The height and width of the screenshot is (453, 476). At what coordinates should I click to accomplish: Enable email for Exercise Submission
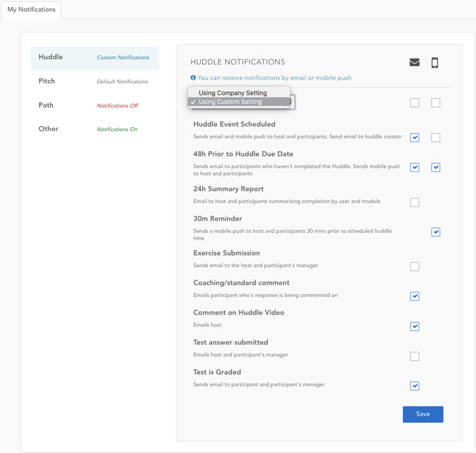pos(415,267)
